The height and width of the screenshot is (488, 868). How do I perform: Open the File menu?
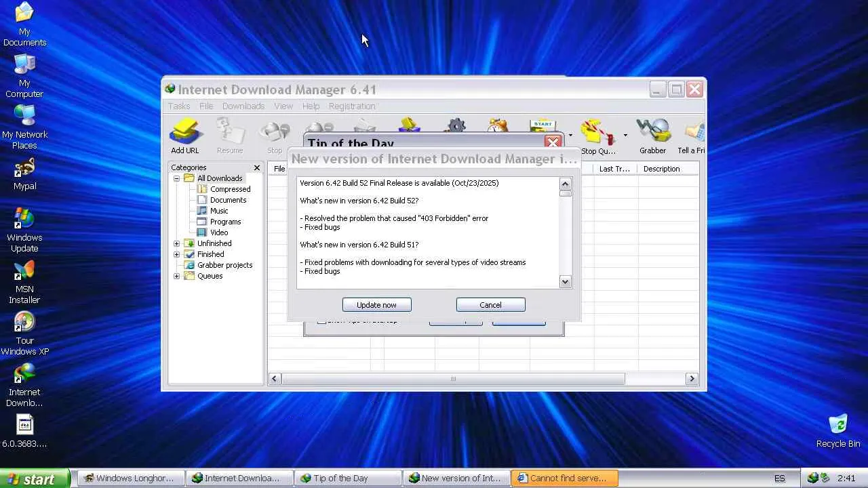[x=206, y=106]
